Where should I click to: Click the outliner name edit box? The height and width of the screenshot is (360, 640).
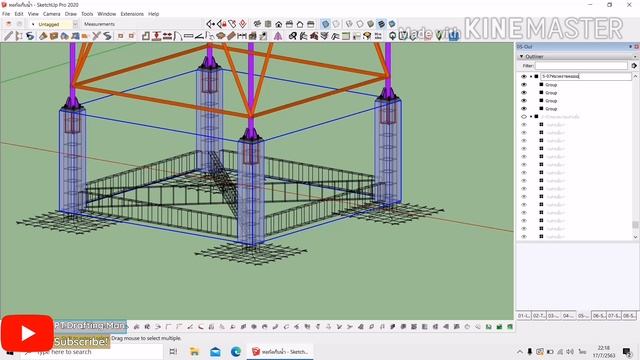586,76
